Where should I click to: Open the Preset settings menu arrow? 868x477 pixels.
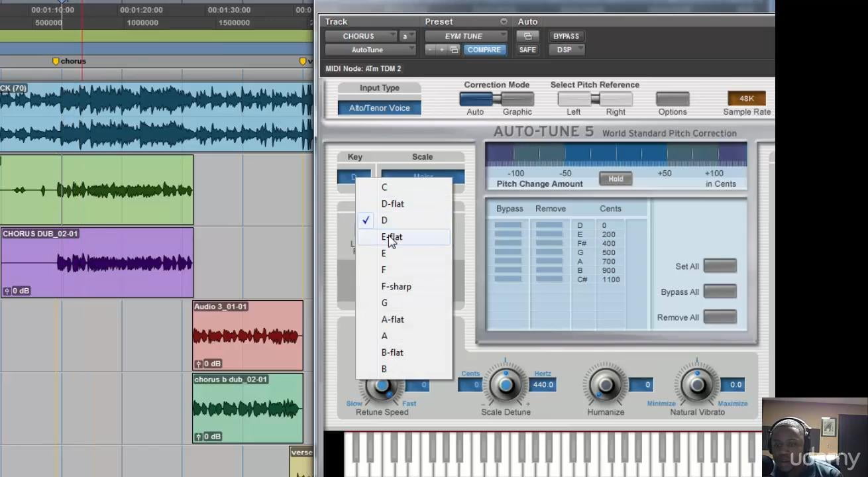point(504,22)
